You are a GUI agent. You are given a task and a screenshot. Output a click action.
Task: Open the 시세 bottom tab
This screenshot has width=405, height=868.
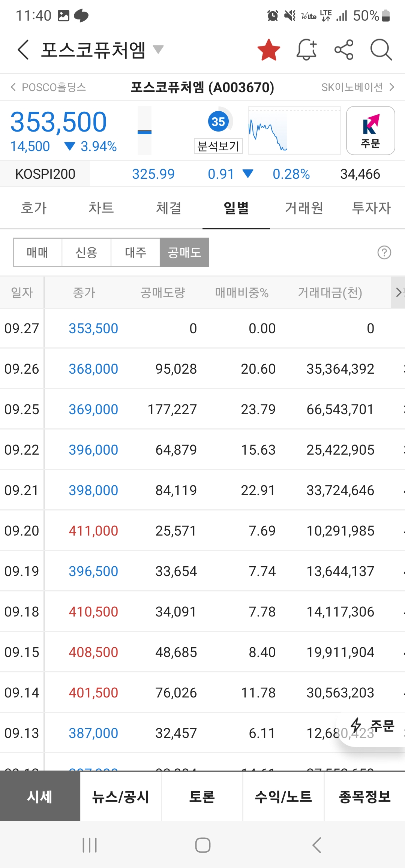tap(40, 796)
